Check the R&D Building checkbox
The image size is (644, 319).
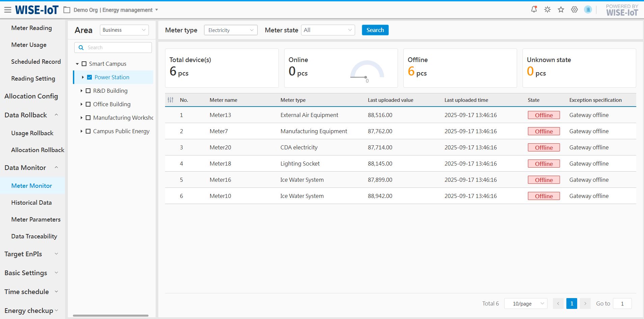tap(88, 91)
